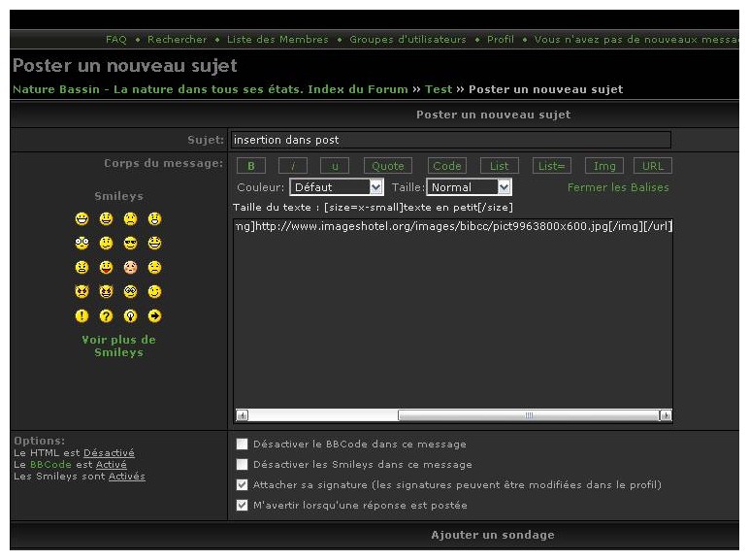Open the Couleur dropdown showing Défaut
The width and height of the screenshot is (749, 560).
[337, 186]
